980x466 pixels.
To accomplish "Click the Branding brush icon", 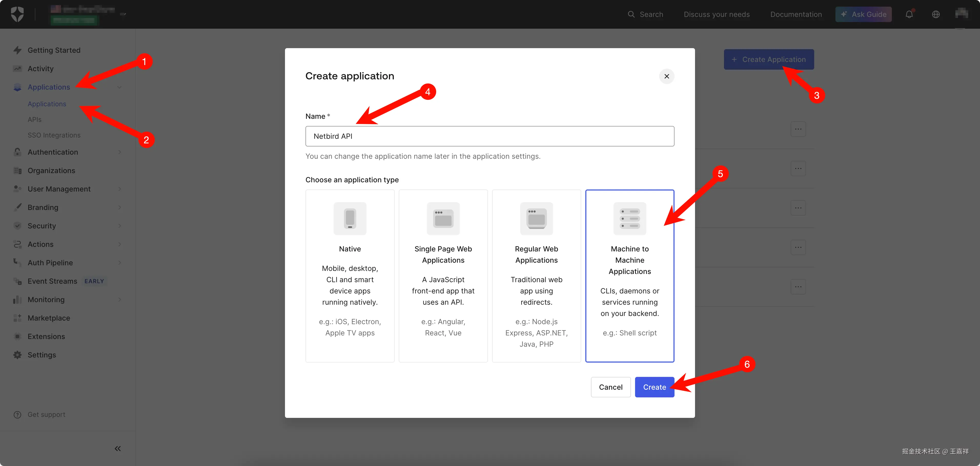I will pyautogui.click(x=17, y=207).
